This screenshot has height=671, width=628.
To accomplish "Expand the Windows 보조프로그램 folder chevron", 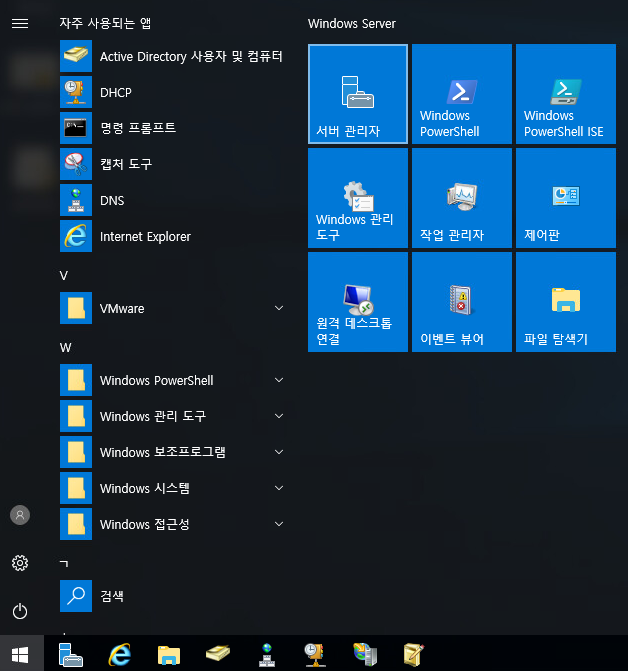I will 279,452.
